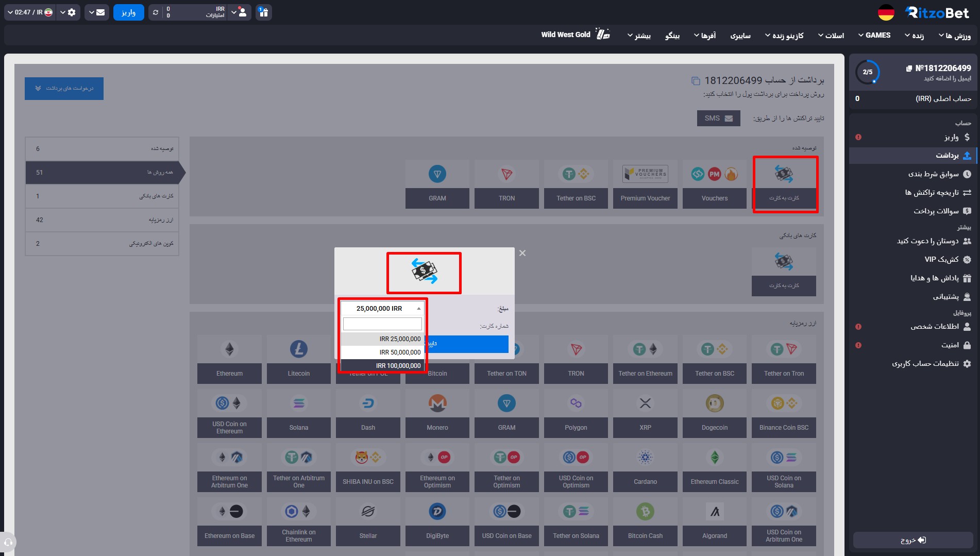Select Binance Coin BSC tile
980x556 pixels.
point(784,414)
